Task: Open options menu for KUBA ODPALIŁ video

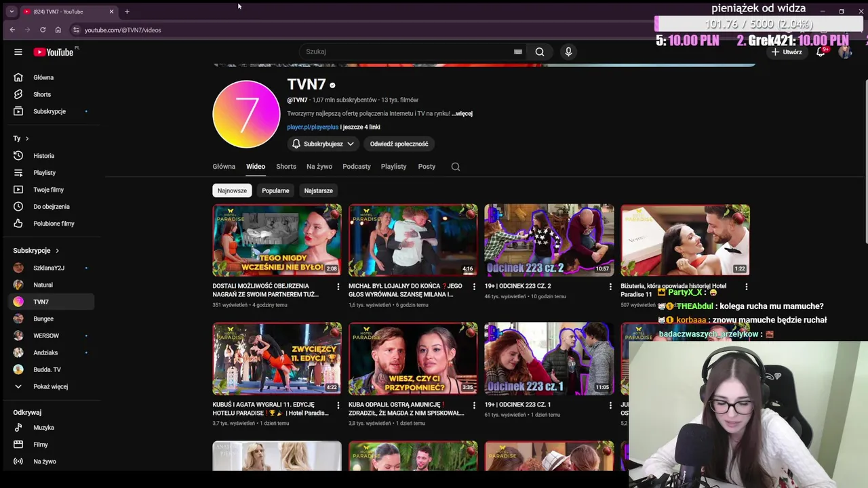Action: 474,405
